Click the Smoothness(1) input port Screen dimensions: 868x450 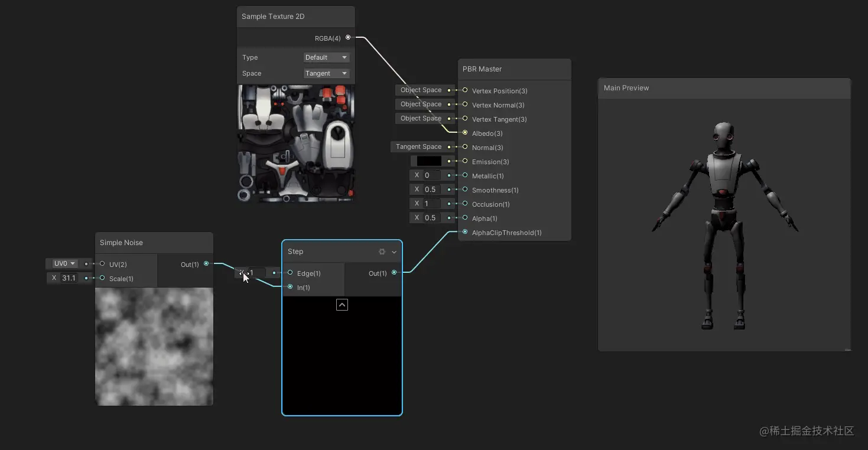(x=465, y=190)
